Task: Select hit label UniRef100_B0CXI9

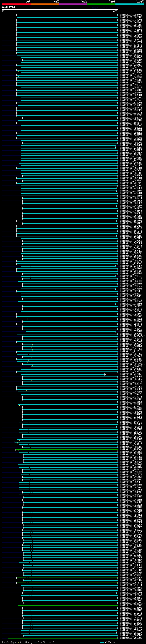Action: 131,422
